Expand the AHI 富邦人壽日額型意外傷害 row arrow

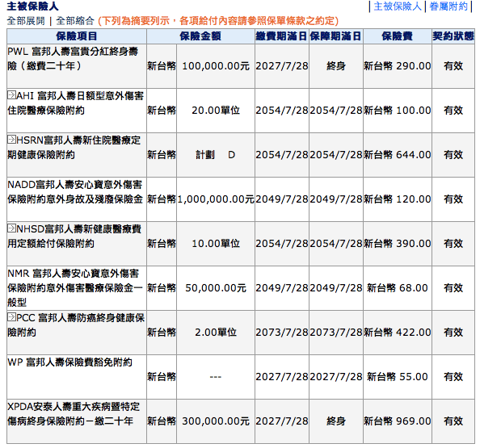point(11,95)
